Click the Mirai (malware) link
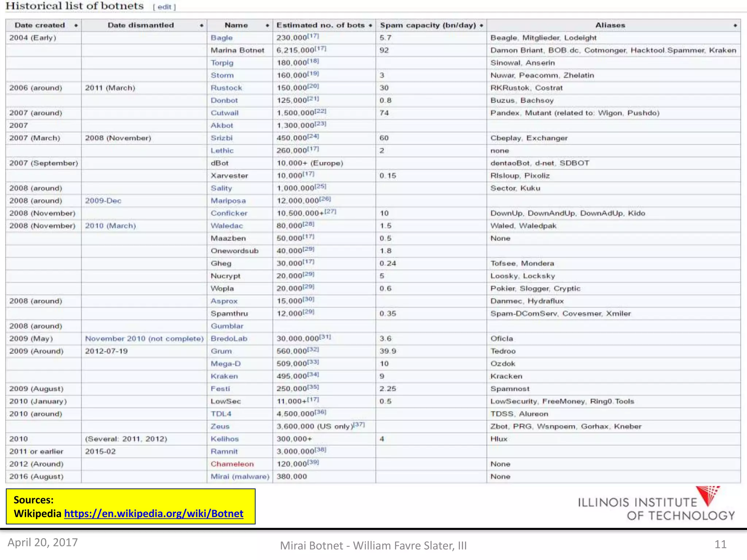Image resolution: width=747 pixels, height=560 pixels. 240,477
